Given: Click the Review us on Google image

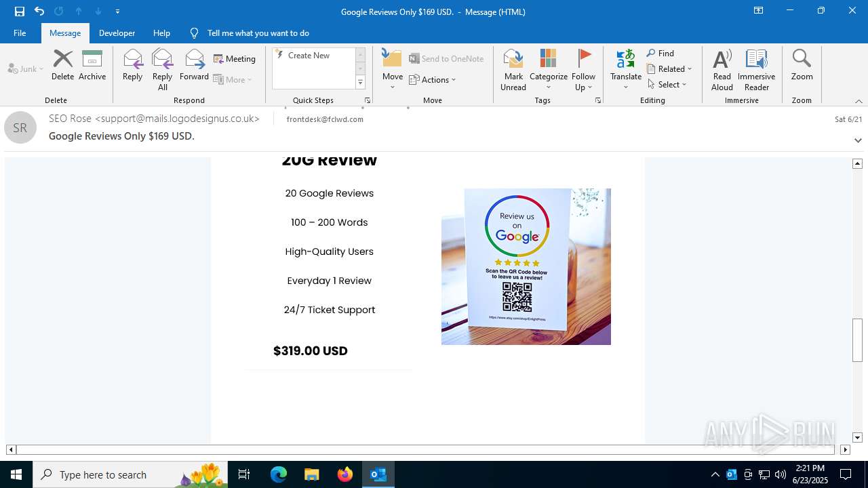Looking at the screenshot, I should (x=526, y=266).
